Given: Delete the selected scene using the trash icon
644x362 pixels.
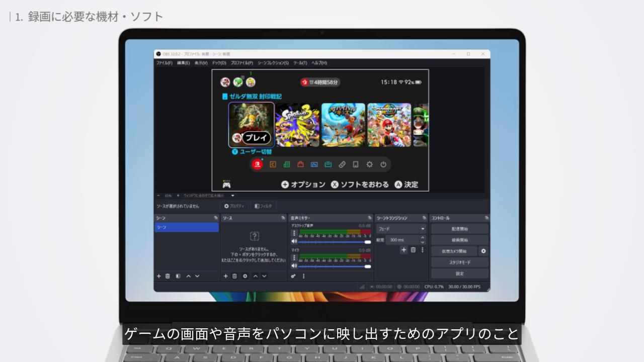Looking at the screenshot, I should pyautogui.click(x=168, y=276).
